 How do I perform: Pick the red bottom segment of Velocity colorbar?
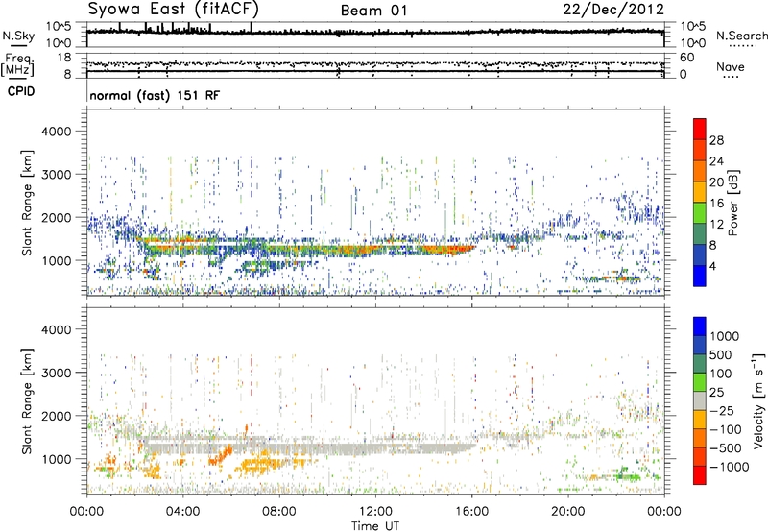700,475
